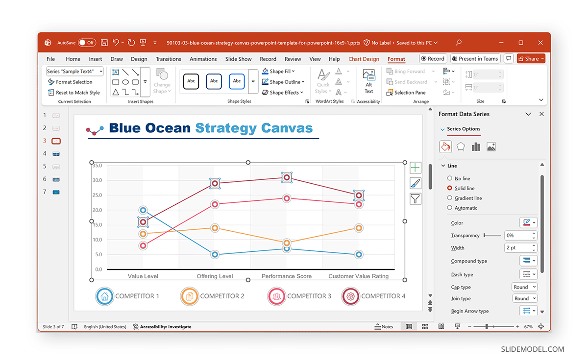The width and height of the screenshot is (588, 364).
Task: Switch to the Chart Design ribbon tab
Action: (364, 59)
